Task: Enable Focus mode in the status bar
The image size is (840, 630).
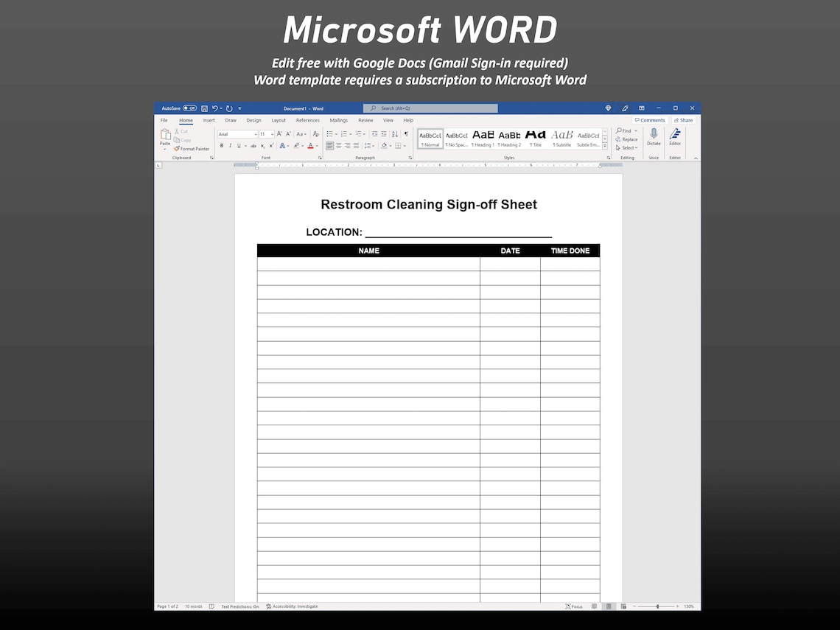Action: click(574, 606)
